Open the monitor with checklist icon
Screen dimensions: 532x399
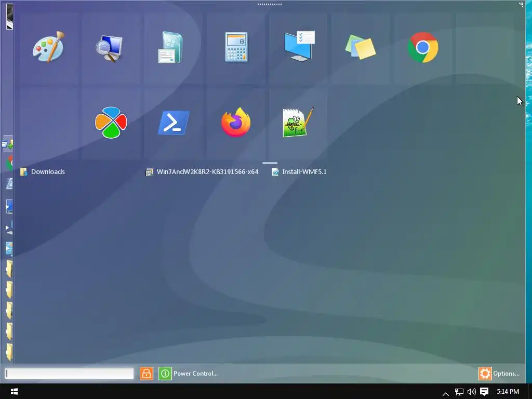pyautogui.click(x=300, y=46)
